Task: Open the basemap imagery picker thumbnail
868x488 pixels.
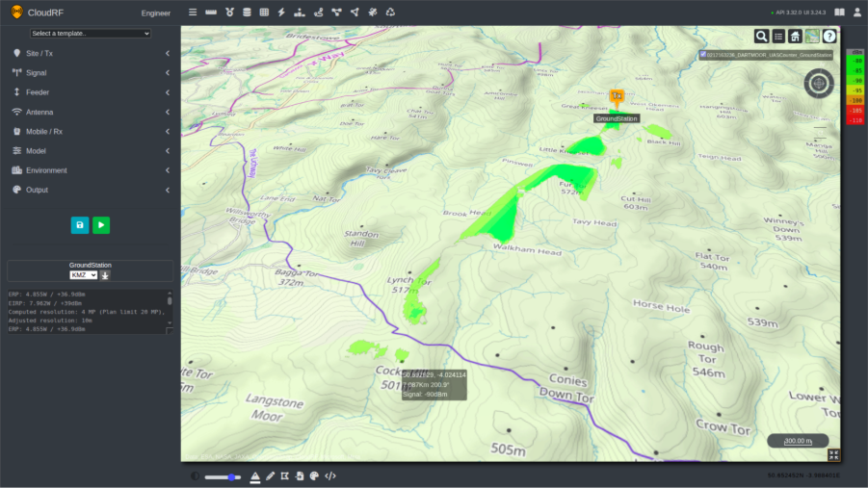Action: click(812, 37)
